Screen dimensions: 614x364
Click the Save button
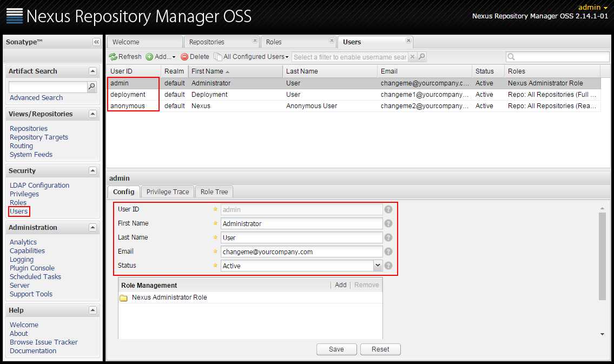point(336,349)
